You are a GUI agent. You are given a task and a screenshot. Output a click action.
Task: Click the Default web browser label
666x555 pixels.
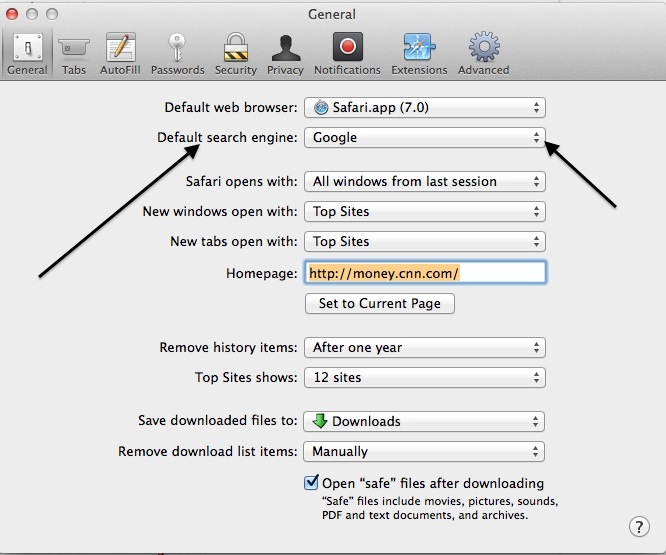pos(231,107)
